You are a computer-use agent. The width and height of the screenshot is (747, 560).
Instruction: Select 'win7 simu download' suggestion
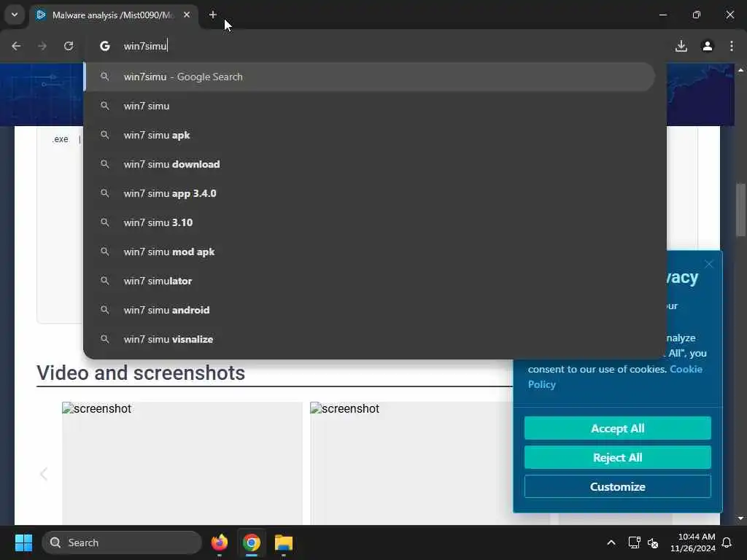370,164
